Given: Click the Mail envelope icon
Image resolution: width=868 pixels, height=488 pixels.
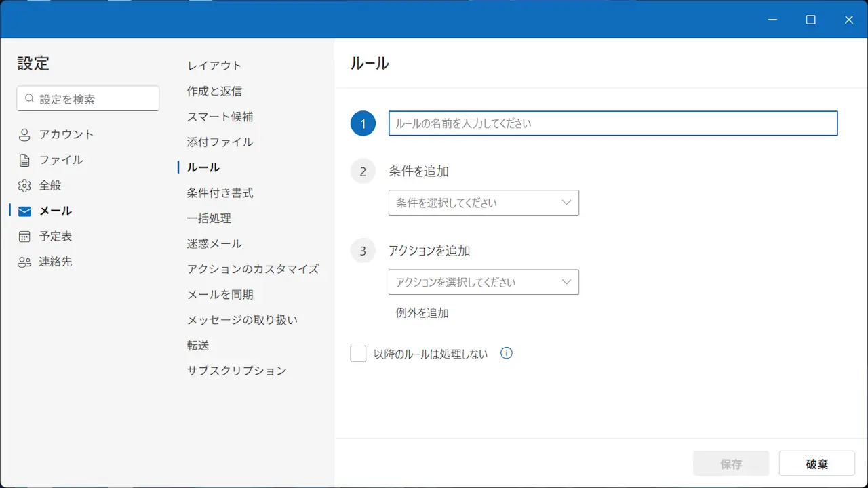Looking at the screenshot, I should click(x=24, y=211).
